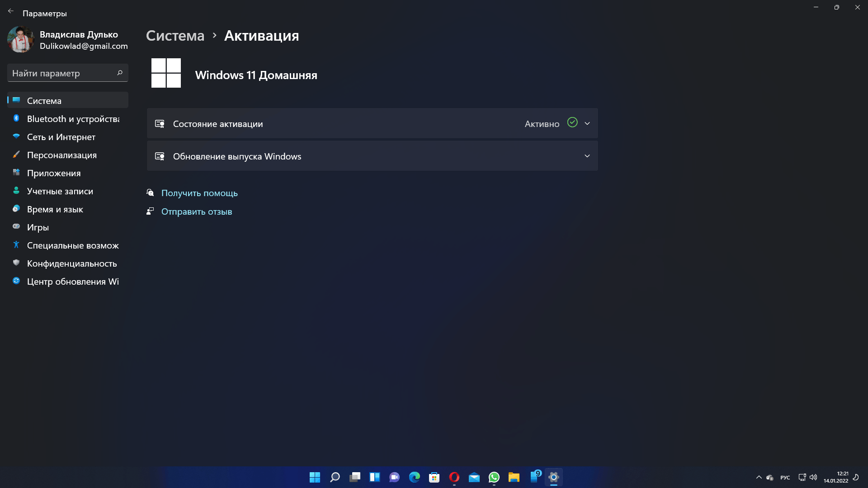Click the green activation checkmark icon
The image size is (868, 488).
pyautogui.click(x=572, y=122)
